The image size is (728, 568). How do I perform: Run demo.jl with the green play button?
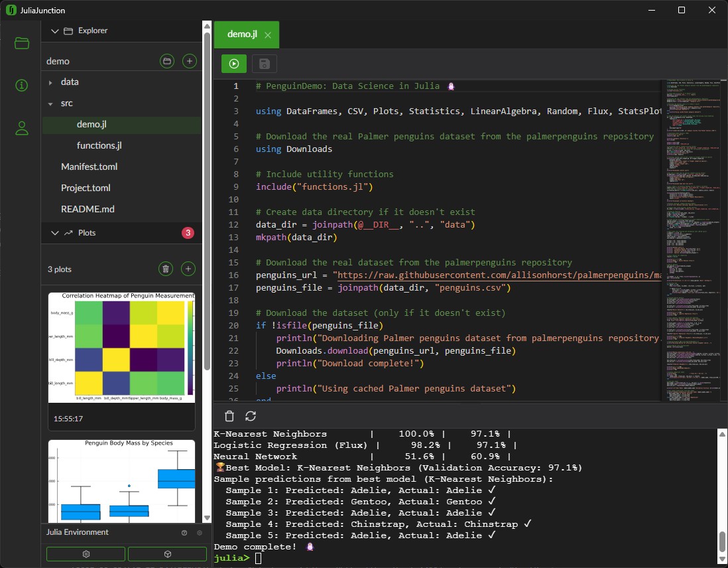(234, 64)
